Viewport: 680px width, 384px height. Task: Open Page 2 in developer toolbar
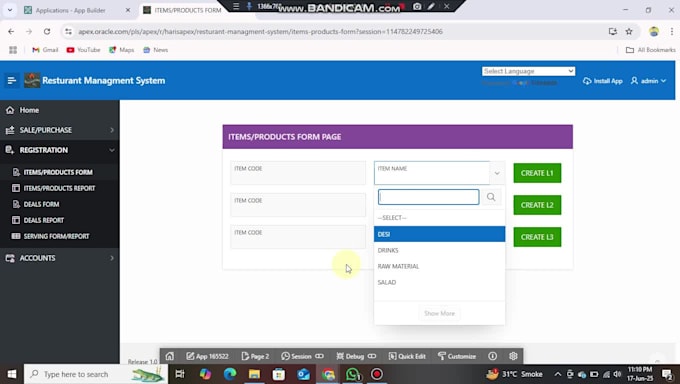[255, 356]
